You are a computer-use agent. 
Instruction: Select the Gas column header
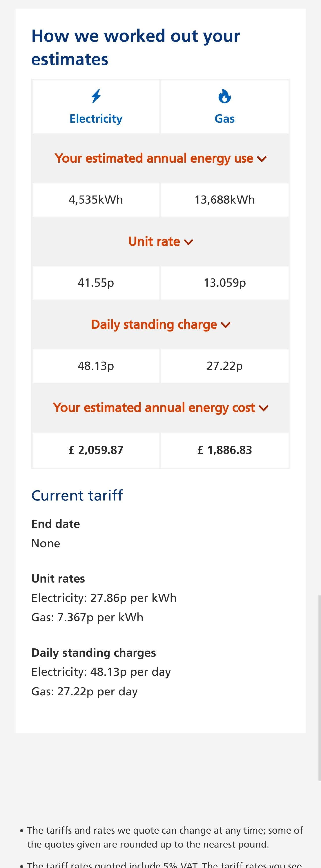pos(225,107)
